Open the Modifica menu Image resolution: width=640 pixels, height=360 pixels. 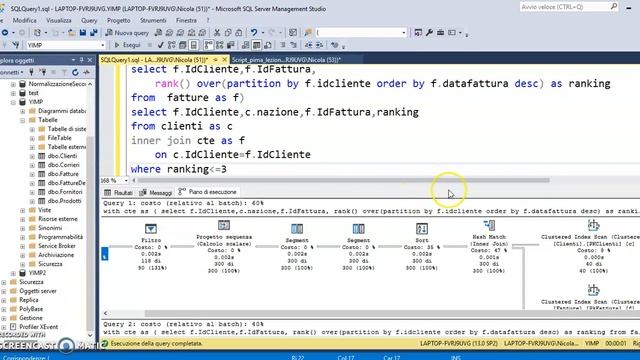[24, 20]
